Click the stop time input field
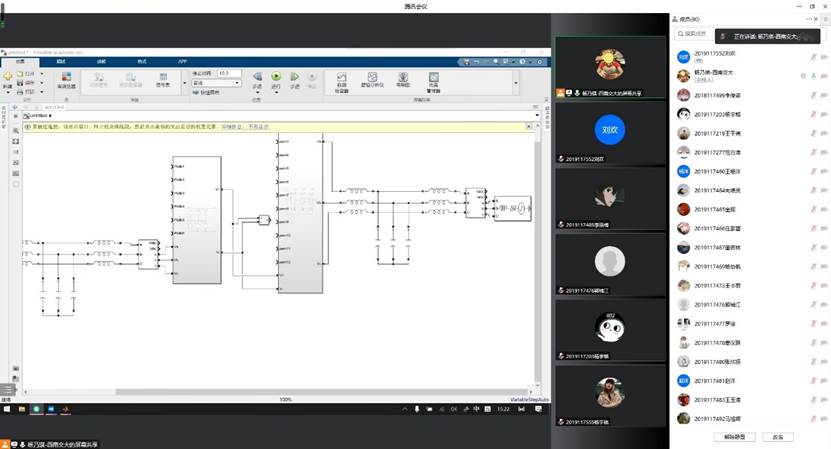This screenshot has width=831, height=449. click(229, 73)
